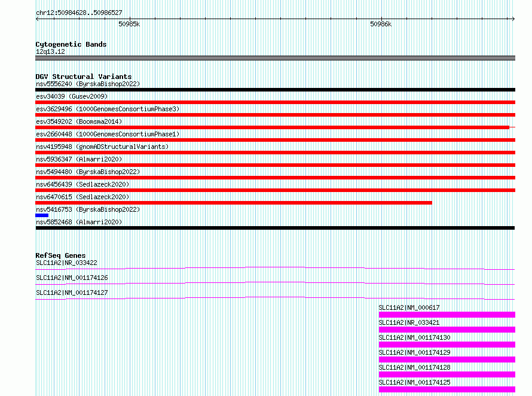Open variant nsv4195948 (gnomADStructuralVariants)
Screen dimensions: 532x396
pos(102,147)
